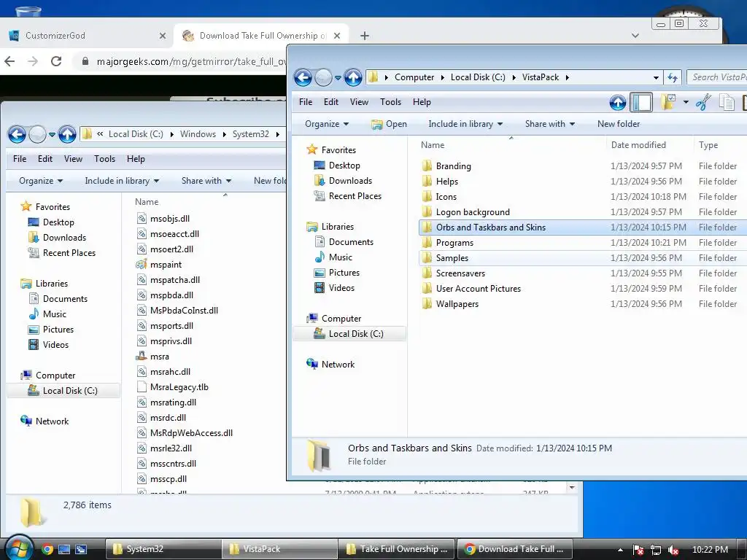Toggle the navigation pane icon in VistaPack toolbar
Screen dimensions: 747x560
coord(641,102)
